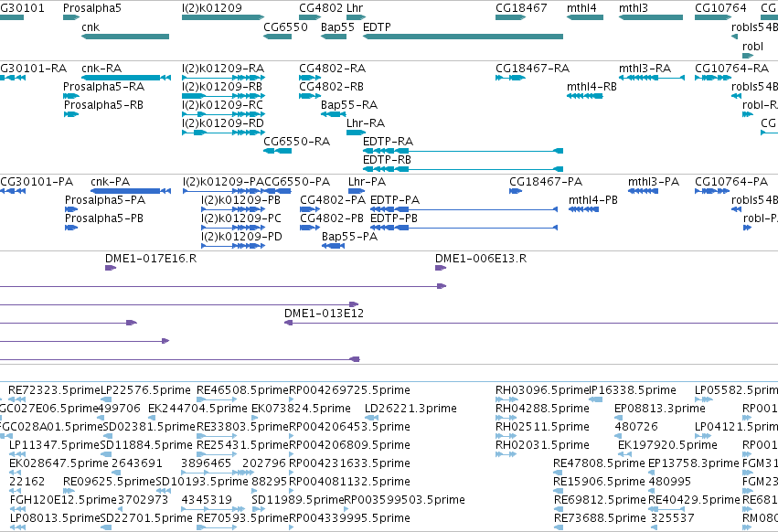Click the DME1-017E16.R feature label
This screenshot has width=778, height=532.
(151, 259)
